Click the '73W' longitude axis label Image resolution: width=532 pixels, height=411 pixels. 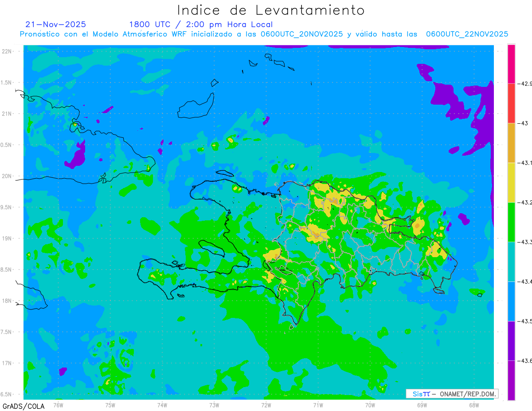pos(214,405)
